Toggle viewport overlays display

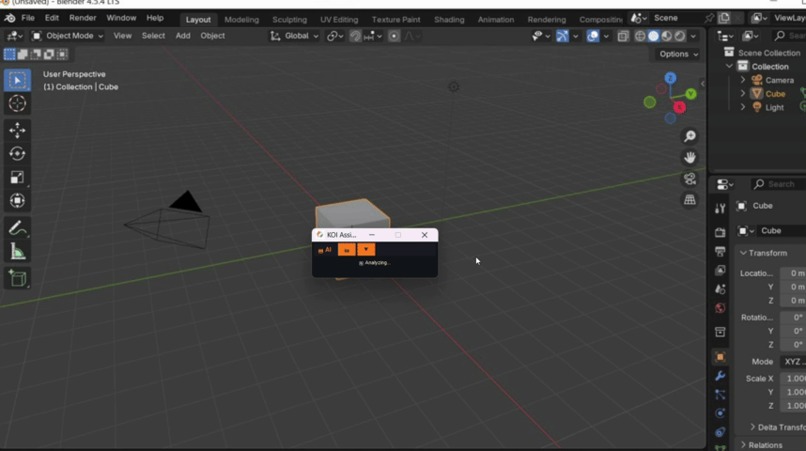pos(593,36)
